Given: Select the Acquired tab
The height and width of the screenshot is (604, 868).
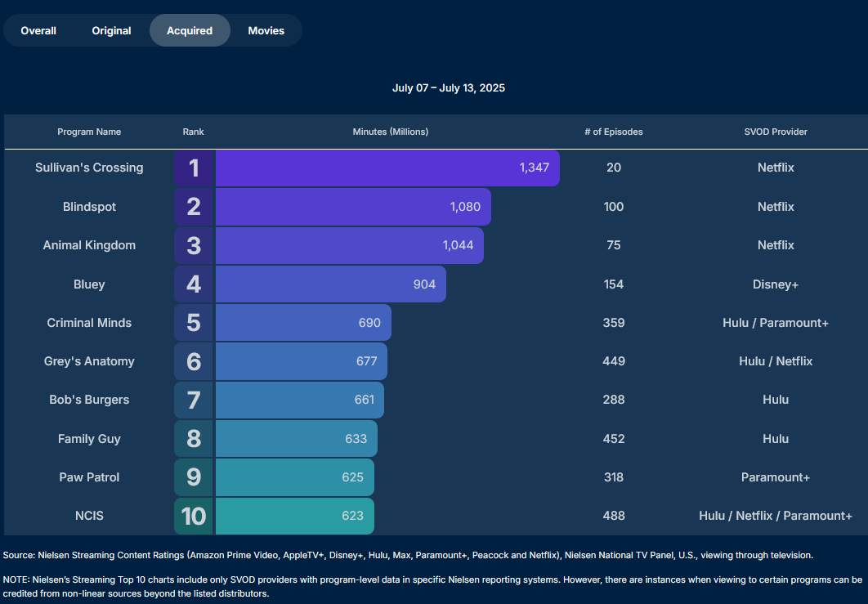Looking at the screenshot, I should click(190, 30).
